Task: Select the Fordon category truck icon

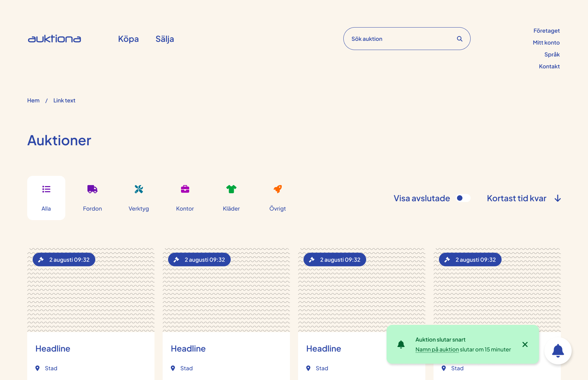Action: [92, 189]
